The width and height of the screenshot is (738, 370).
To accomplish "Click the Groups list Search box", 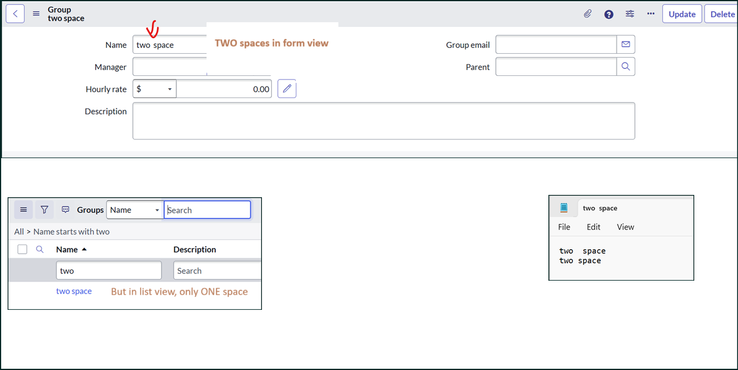I will (207, 210).
